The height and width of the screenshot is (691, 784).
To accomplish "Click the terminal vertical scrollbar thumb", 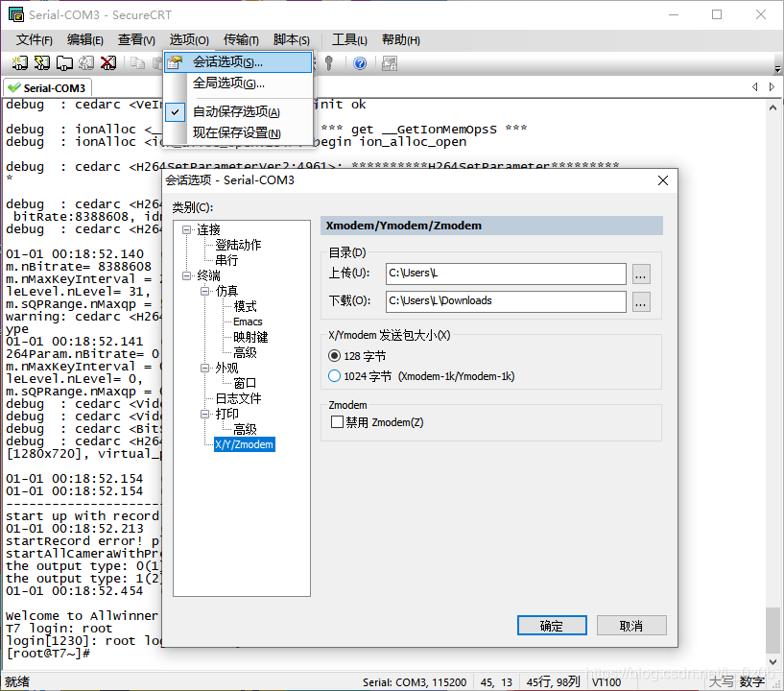I will pos(773,630).
